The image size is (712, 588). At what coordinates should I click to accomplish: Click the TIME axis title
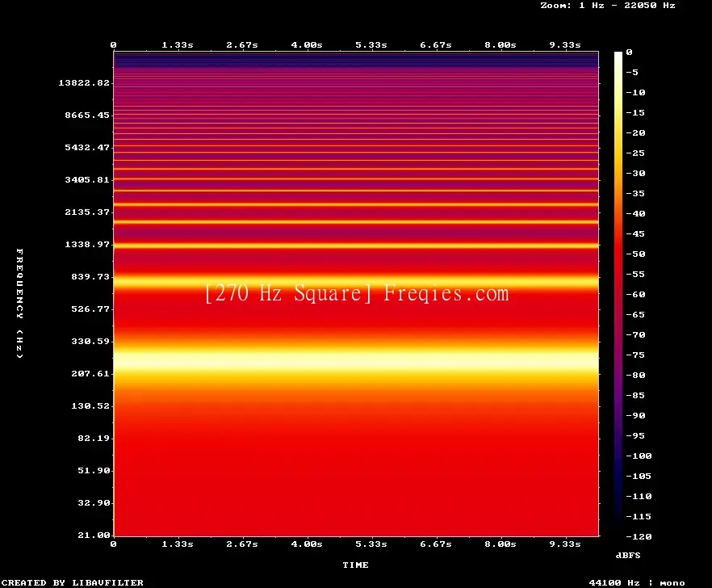pyautogui.click(x=355, y=565)
